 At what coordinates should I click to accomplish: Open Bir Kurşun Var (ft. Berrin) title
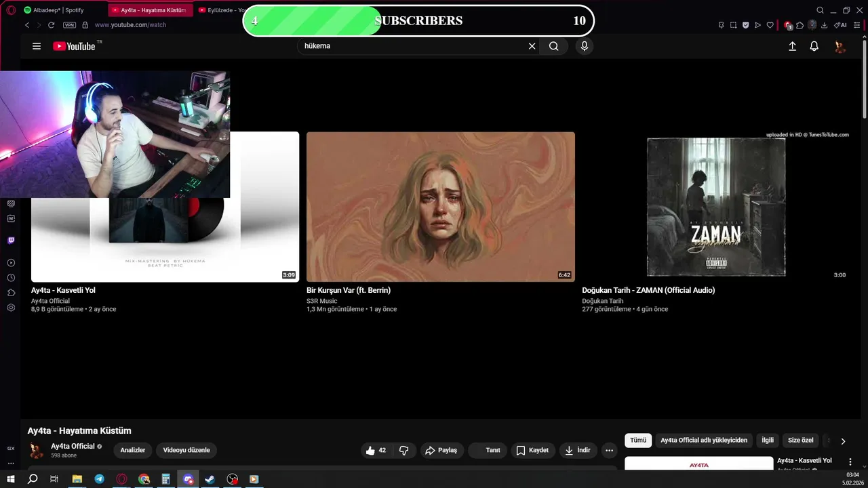349,290
